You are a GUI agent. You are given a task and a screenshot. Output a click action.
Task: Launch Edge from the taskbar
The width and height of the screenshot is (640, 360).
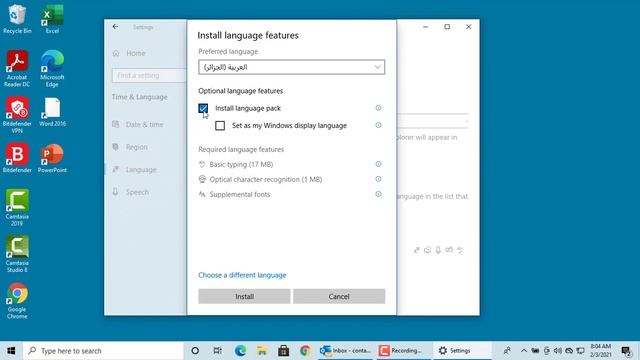[x=240, y=351]
